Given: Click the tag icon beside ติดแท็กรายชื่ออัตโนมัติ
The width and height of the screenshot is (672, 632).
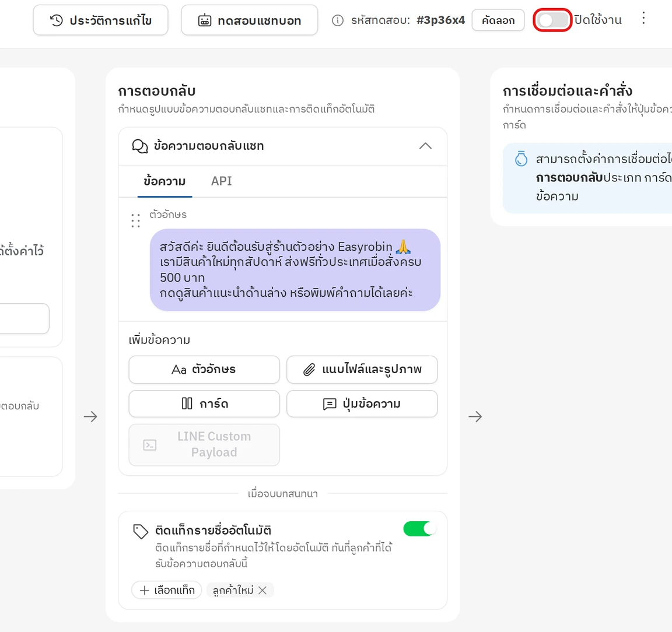Looking at the screenshot, I should coord(141,531).
